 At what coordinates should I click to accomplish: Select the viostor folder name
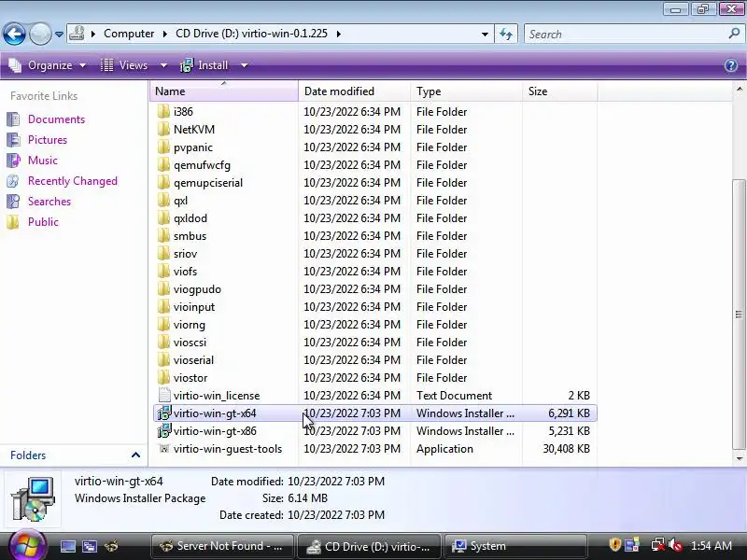(190, 378)
